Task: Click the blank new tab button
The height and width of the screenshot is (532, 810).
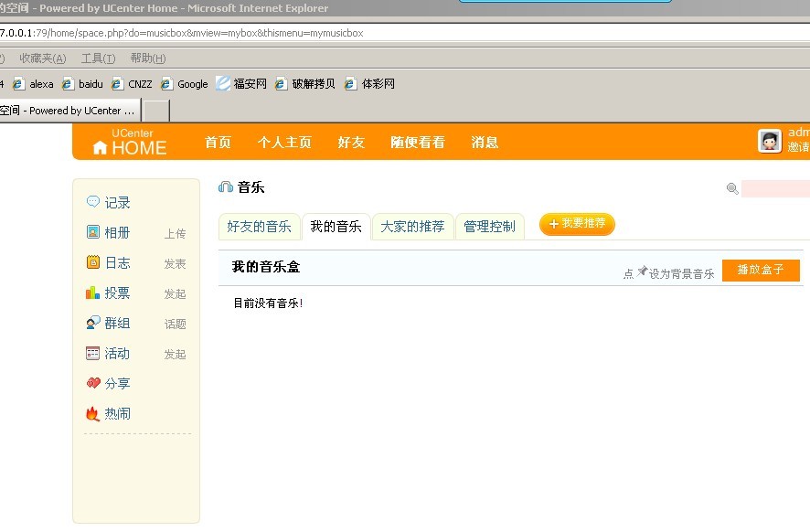Action: pyautogui.click(x=156, y=111)
